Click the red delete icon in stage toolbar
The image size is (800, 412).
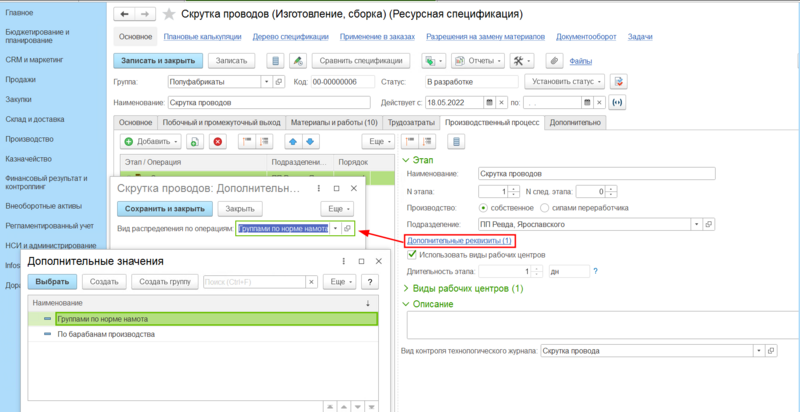[x=218, y=141]
